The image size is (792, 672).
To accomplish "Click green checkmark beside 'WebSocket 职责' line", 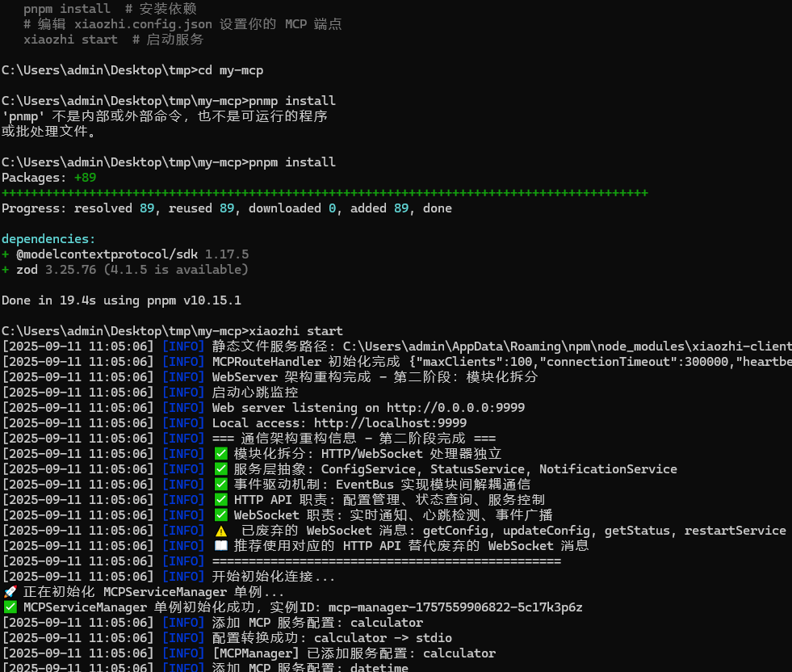I will [220, 514].
